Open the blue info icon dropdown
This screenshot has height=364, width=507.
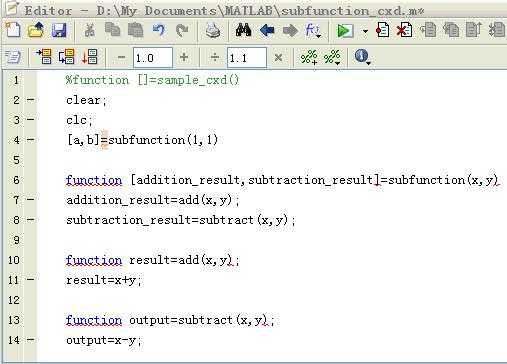pos(363,57)
